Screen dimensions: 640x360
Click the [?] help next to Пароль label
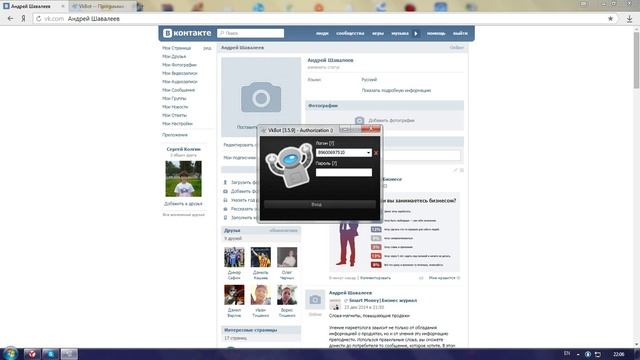tap(334, 163)
